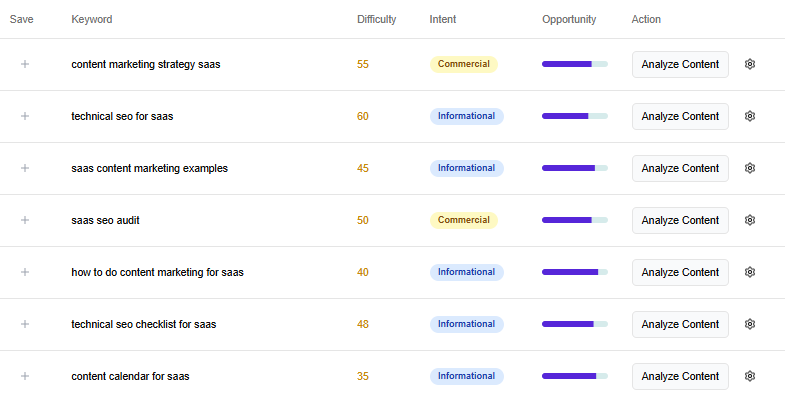Viewport: 785px width, 394px height.
Task: Analyze Content for 'content calendar for saas'
Action: point(680,376)
